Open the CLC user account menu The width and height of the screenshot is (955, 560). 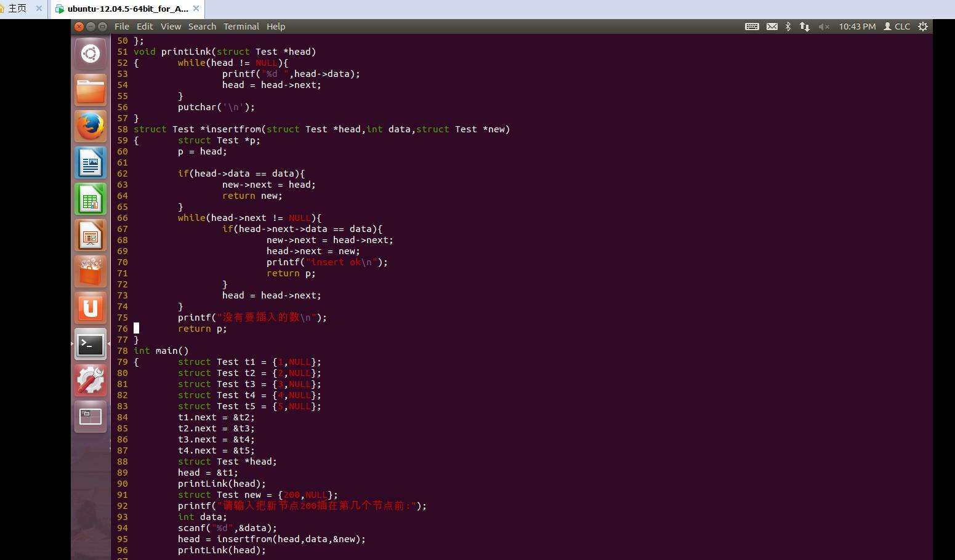click(897, 26)
